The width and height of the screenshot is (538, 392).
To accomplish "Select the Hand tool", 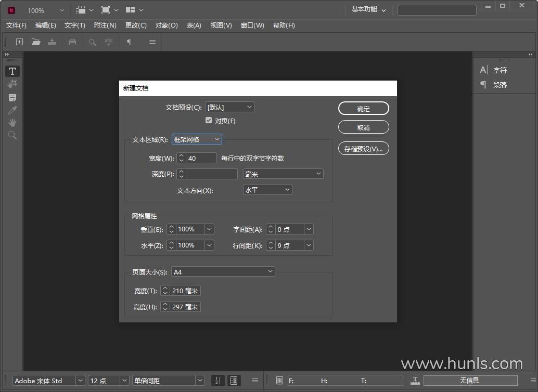I will coord(12,123).
